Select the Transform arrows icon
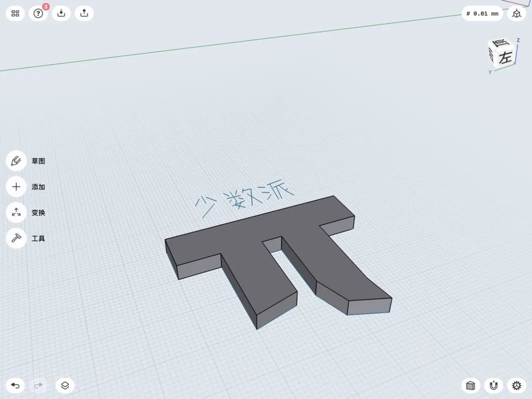The height and width of the screenshot is (399, 532). point(16,212)
